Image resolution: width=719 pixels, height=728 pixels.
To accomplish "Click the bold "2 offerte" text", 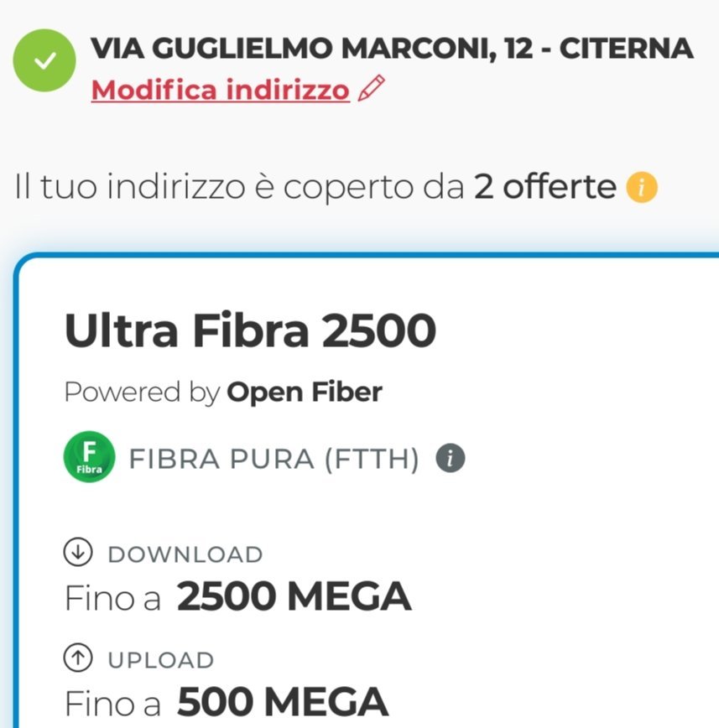I will point(544,187).
